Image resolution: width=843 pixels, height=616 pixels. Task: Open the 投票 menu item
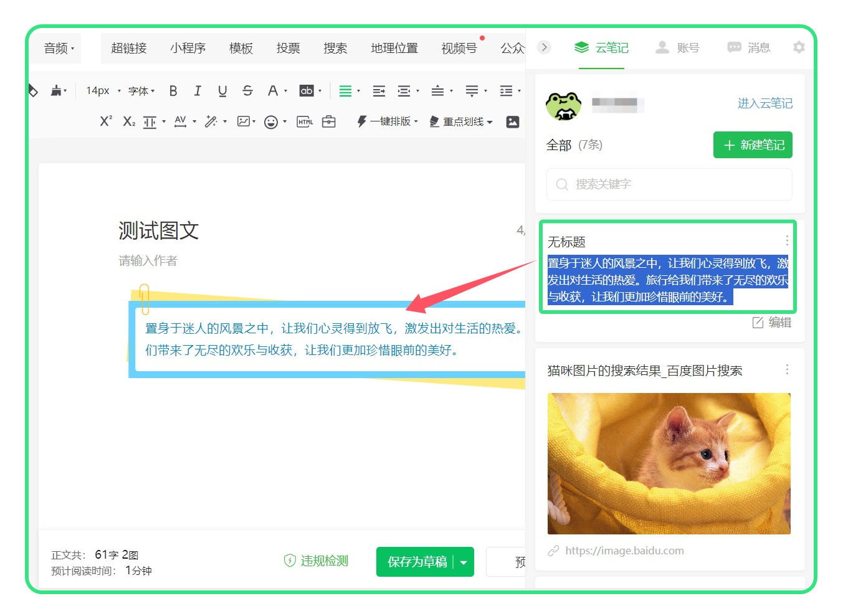coord(288,48)
